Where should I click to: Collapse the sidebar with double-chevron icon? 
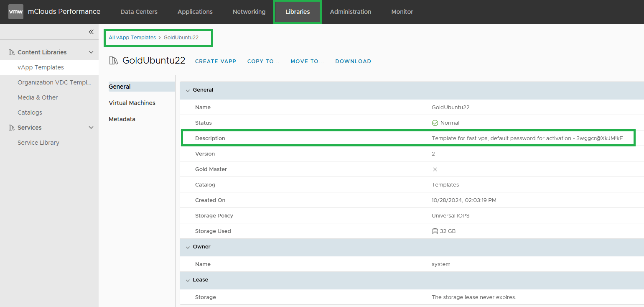91,32
